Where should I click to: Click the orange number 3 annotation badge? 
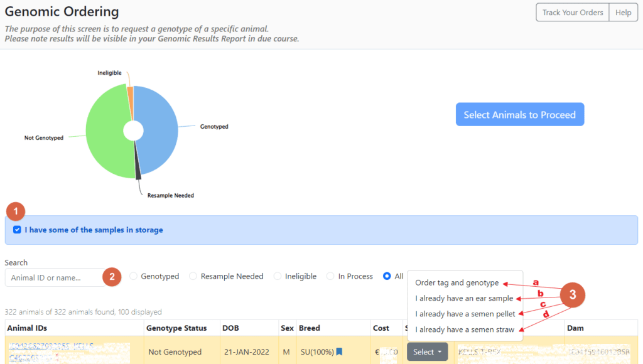[572, 294]
